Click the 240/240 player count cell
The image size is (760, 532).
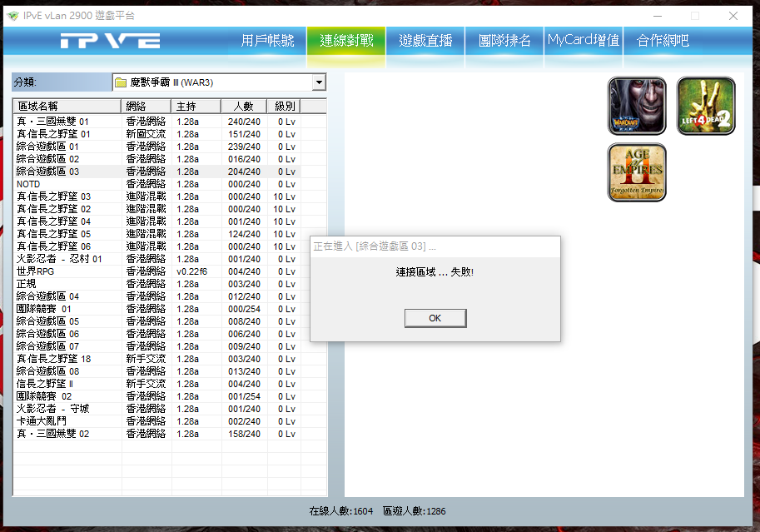pyautogui.click(x=244, y=122)
